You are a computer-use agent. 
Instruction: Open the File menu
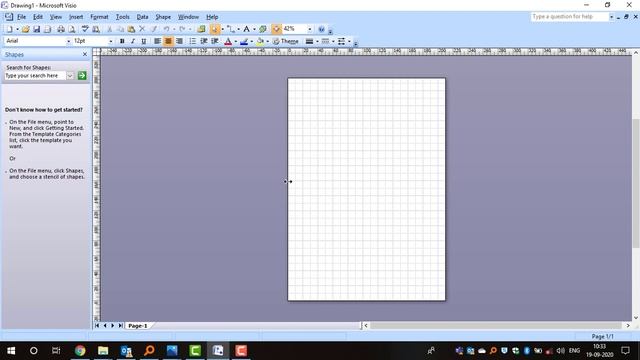pos(21,17)
